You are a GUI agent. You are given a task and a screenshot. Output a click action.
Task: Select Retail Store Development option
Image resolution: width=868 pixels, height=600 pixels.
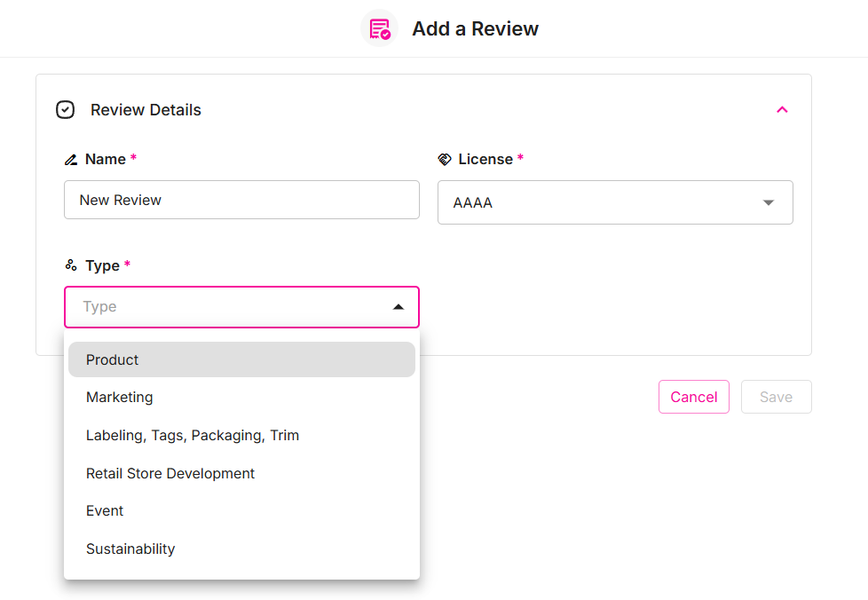click(241, 474)
